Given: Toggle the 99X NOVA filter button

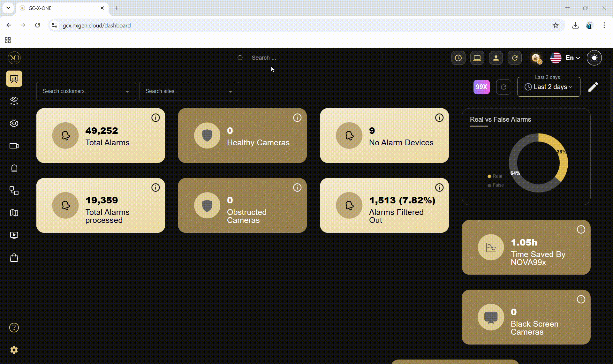Looking at the screenshot, I should 481,87.
